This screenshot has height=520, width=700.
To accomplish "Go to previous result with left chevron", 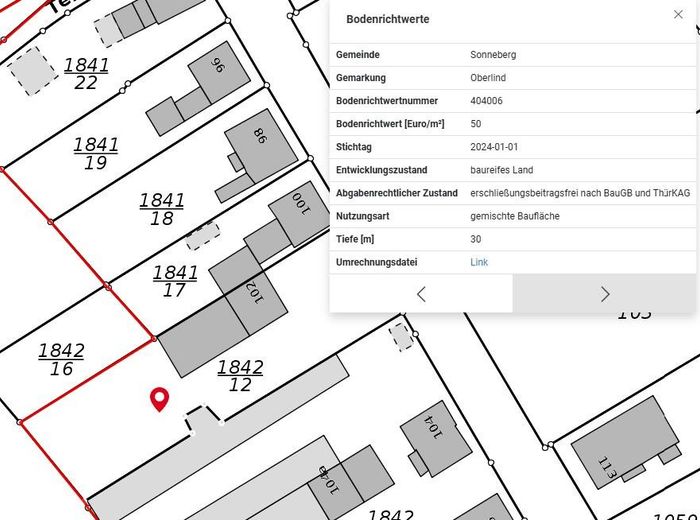I will [421, 294].
